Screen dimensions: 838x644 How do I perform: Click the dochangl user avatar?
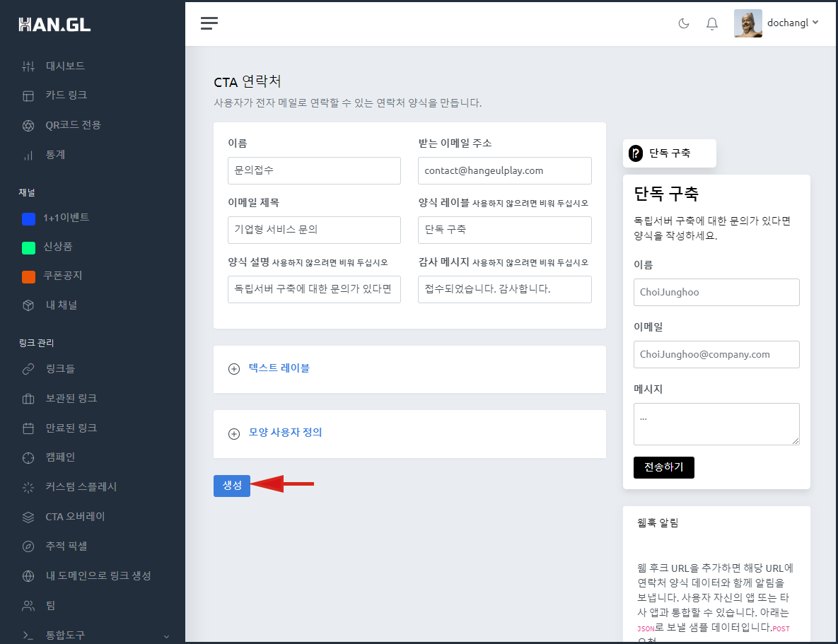pyautogui.click(x=747, y=23)
